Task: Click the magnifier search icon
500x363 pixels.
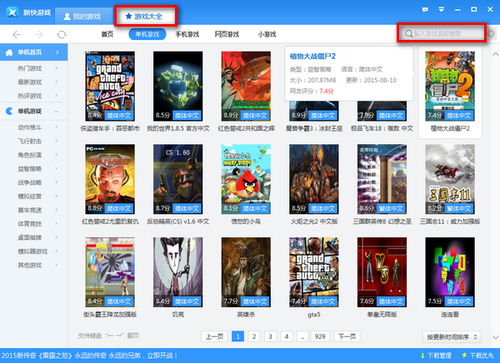Action: tap(409, 33)
